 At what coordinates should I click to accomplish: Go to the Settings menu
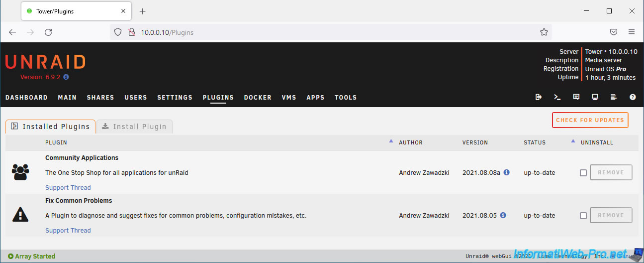pos(175,98)
